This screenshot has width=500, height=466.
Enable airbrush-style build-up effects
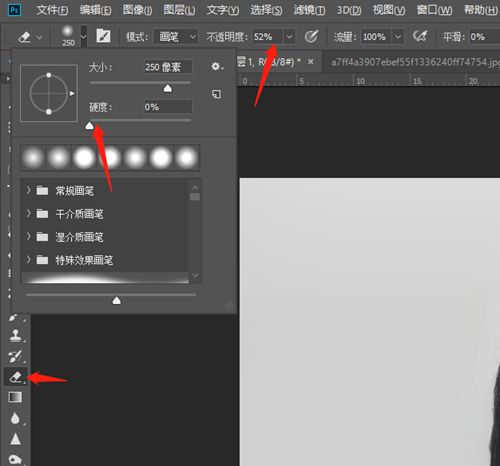420,36
